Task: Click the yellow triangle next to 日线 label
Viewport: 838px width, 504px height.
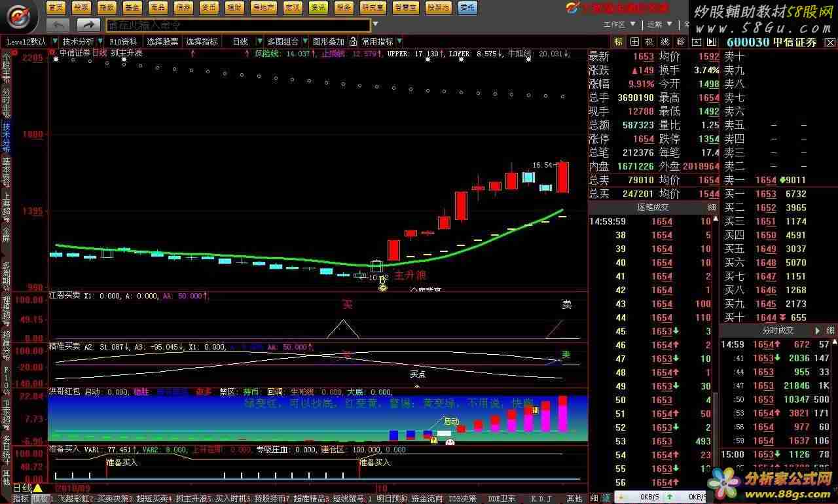Action: (x=38, y=488)
